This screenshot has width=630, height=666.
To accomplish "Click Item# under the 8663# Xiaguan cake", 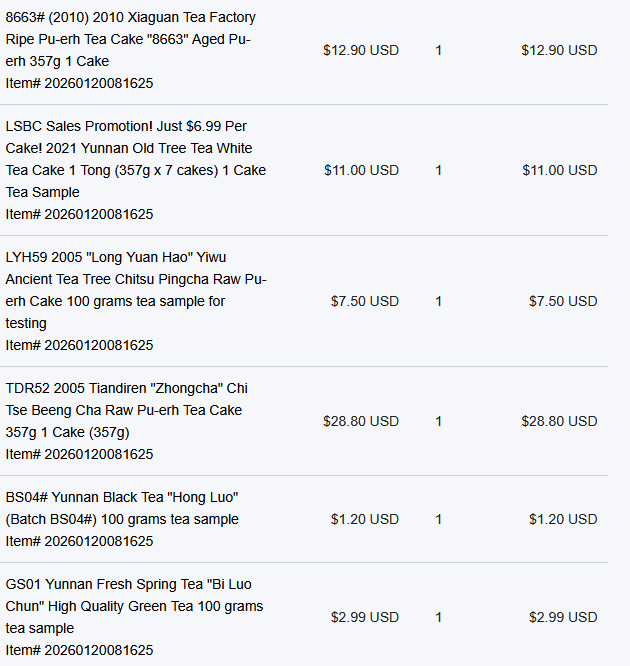I will click(79, 83).
